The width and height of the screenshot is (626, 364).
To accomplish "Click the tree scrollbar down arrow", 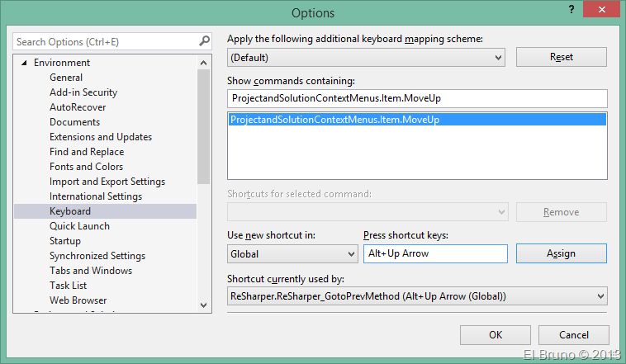I will click(205, 305).
